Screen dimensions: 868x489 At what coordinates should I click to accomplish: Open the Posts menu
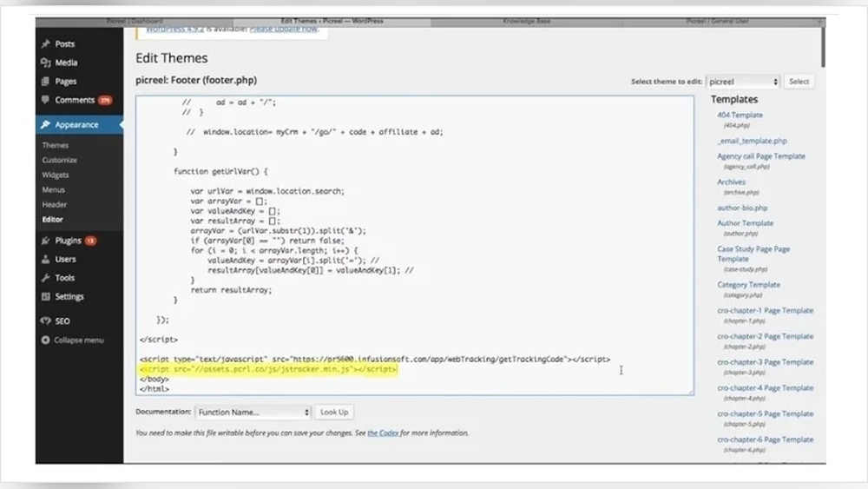[x=65, y=43]
